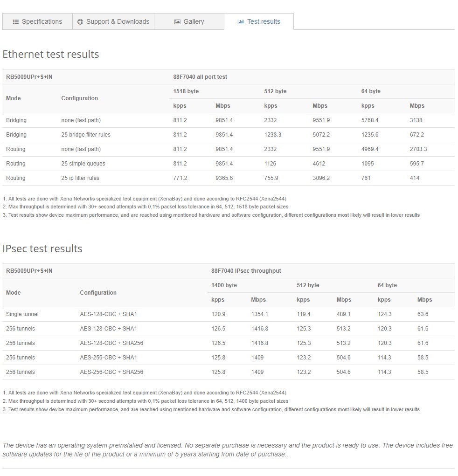
Task: Click the 5768.4 kpps value
Action: click(x=370, y=120)
